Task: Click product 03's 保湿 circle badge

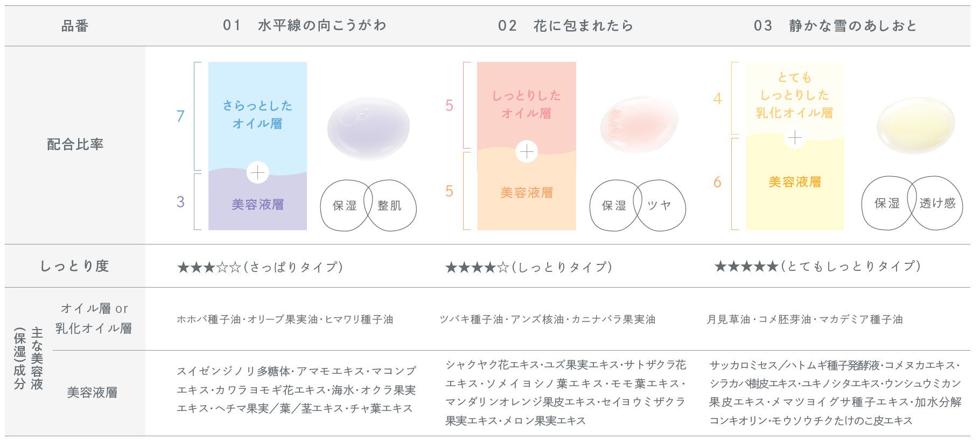Action: (x=886, y=203)
